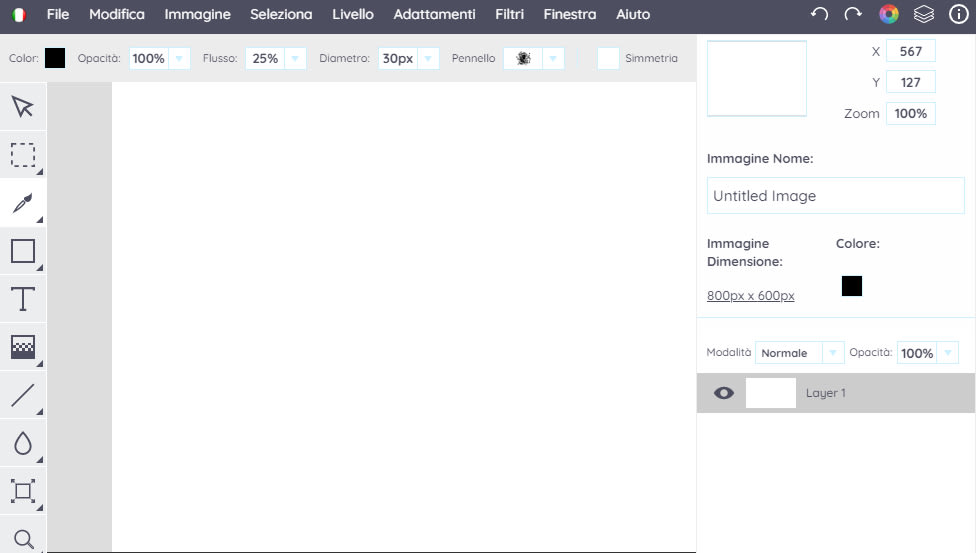Click the layer Opacità 100% value
The image size is (976, 553).
[917, 353]
